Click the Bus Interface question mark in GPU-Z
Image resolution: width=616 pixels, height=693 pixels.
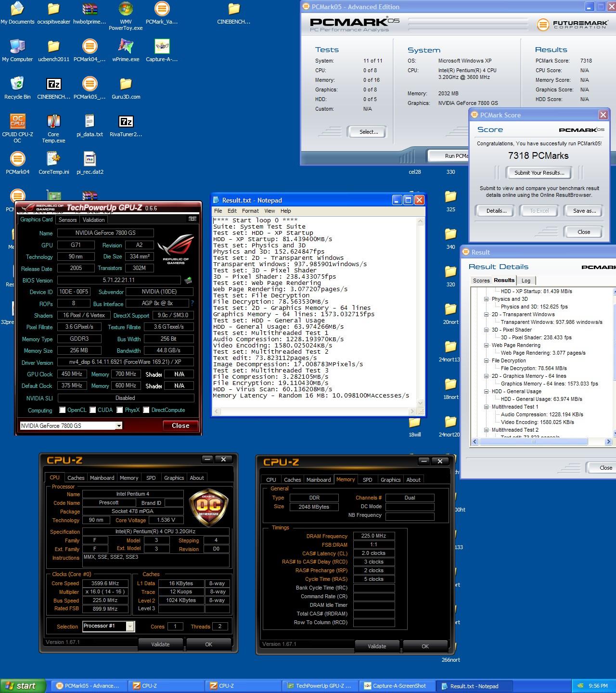[192, 304]
